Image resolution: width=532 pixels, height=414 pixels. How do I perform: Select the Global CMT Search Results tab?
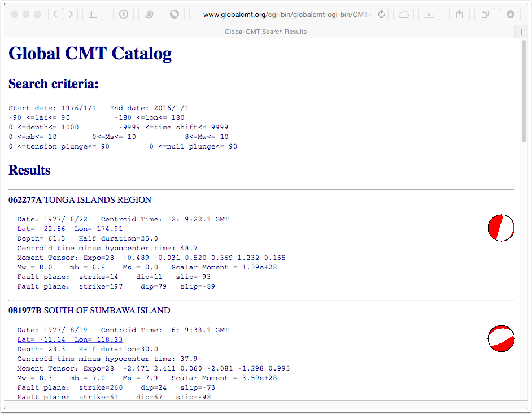(x=265, y=32)
